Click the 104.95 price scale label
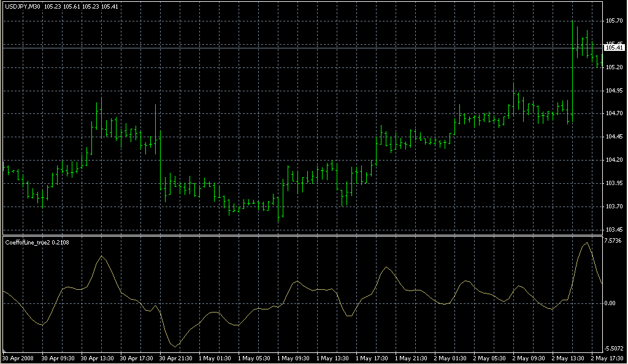 coord(614,91)
